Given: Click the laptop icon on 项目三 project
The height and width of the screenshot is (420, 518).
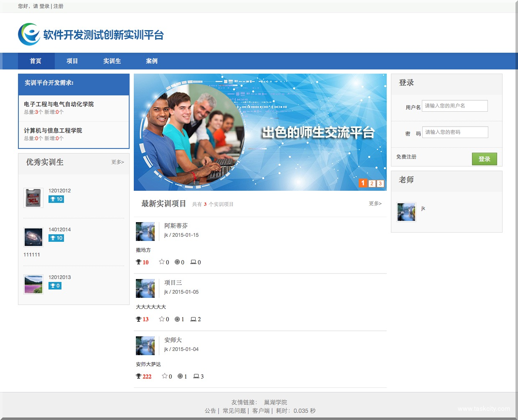Looking at the screenshot, I should 193,319.
